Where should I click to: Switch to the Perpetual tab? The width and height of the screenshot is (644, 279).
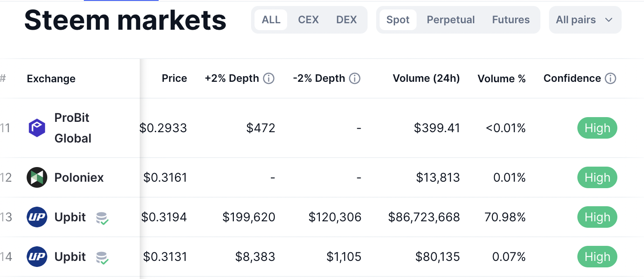click(x=451, y=20)
